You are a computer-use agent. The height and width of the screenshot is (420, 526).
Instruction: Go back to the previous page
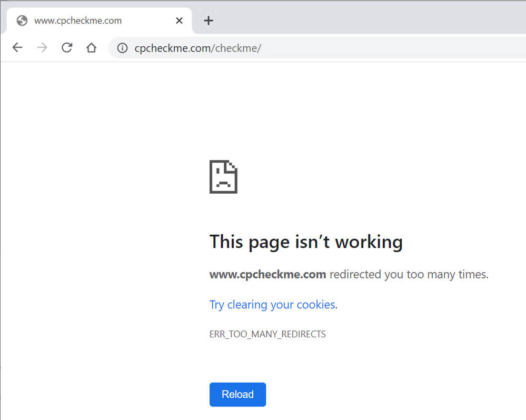(x=17, y=47)
